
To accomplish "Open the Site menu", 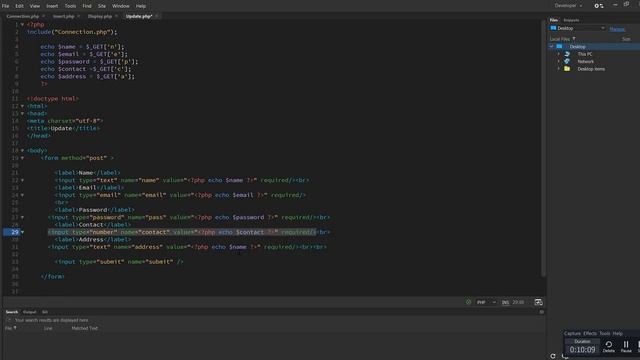I will click(x=102, y=6).
